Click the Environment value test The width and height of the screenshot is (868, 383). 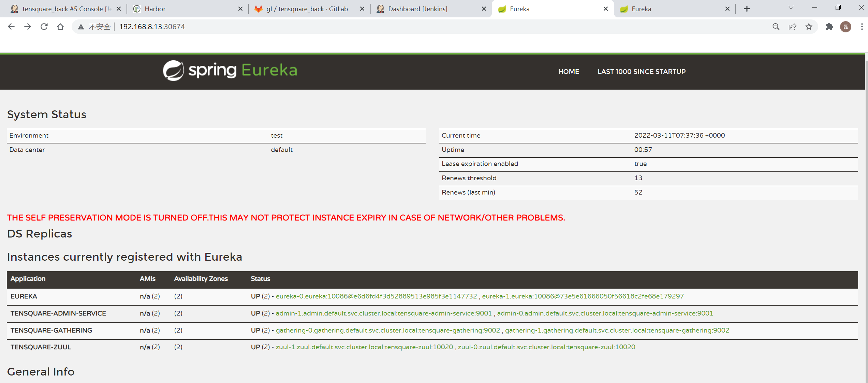tap(277, 135)
